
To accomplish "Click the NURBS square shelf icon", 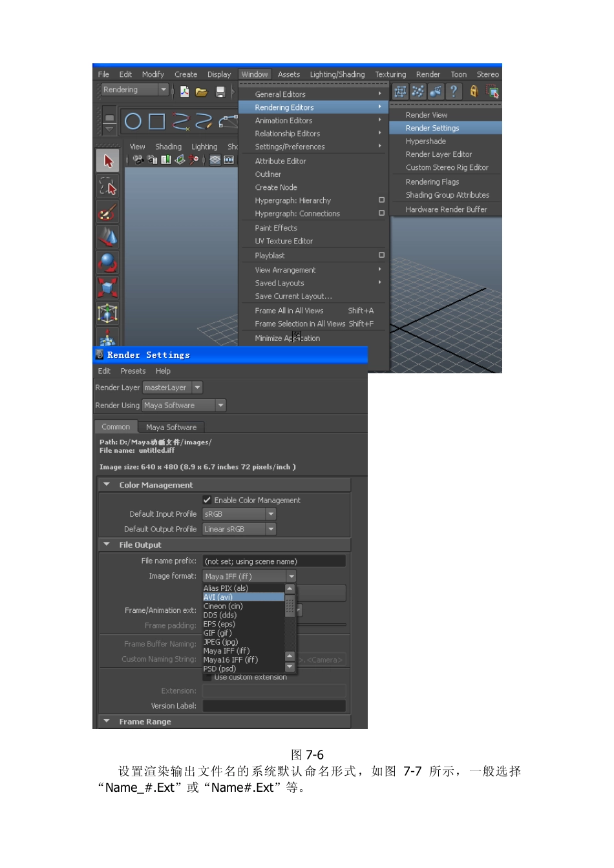I will tap(157, 121).
